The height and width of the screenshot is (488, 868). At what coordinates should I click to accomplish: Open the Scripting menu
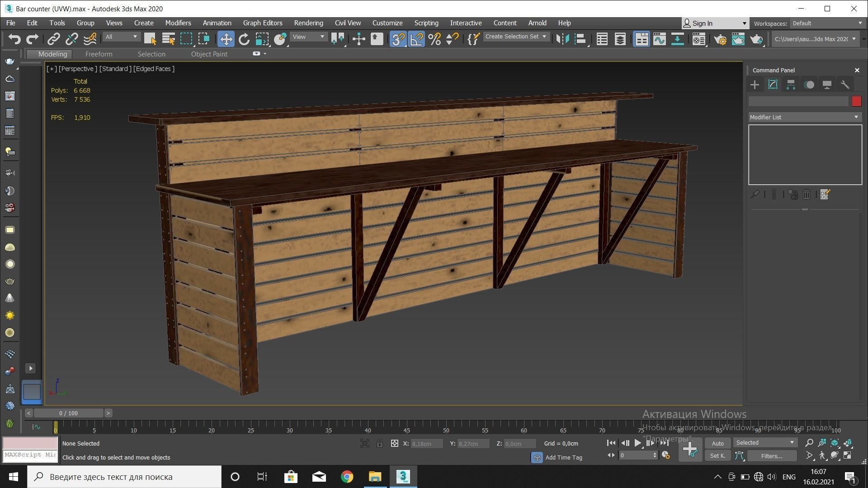click(426, 23)
